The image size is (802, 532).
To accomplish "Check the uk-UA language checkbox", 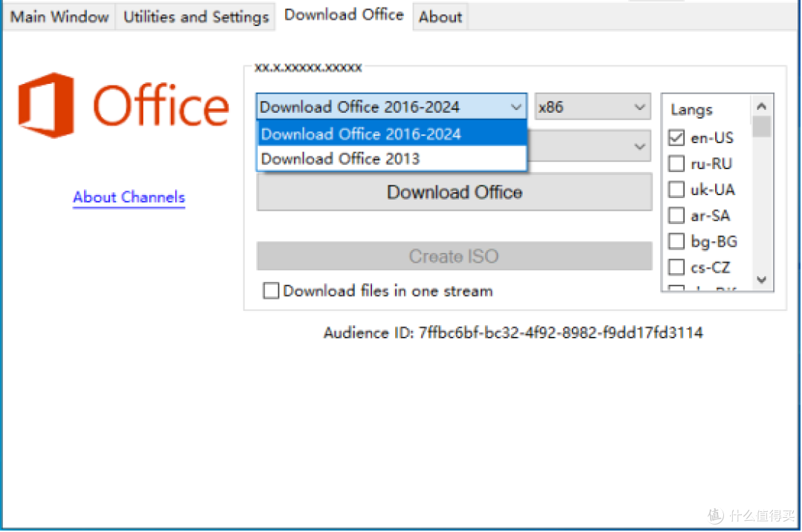I will click(x=677, y=190).
